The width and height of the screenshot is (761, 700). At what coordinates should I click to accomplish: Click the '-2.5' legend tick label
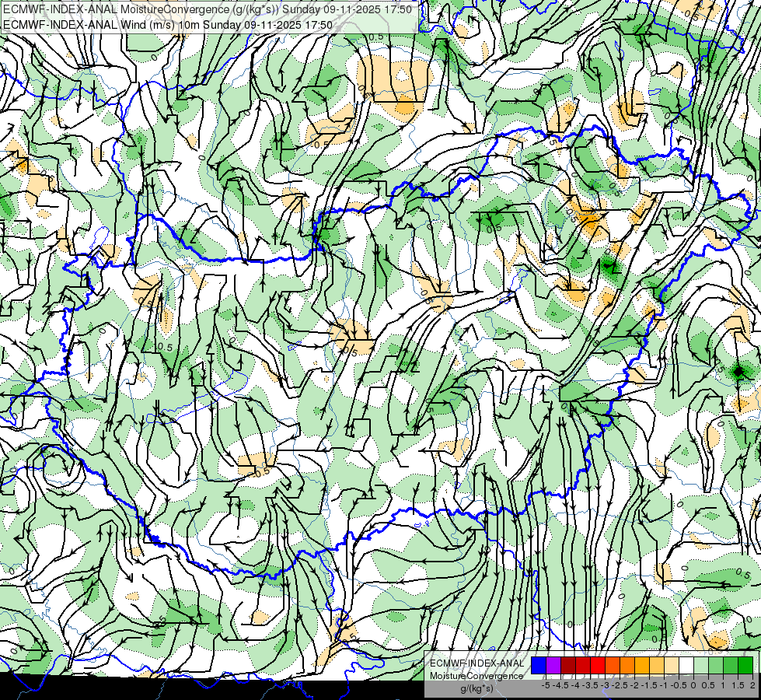620,685
